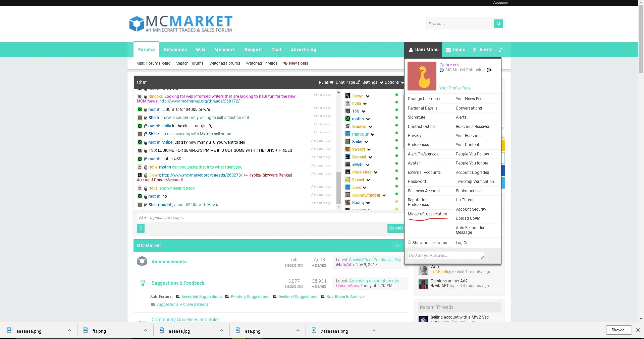
Task: Select Change Username in the user menu
Action: pos(425,99)
